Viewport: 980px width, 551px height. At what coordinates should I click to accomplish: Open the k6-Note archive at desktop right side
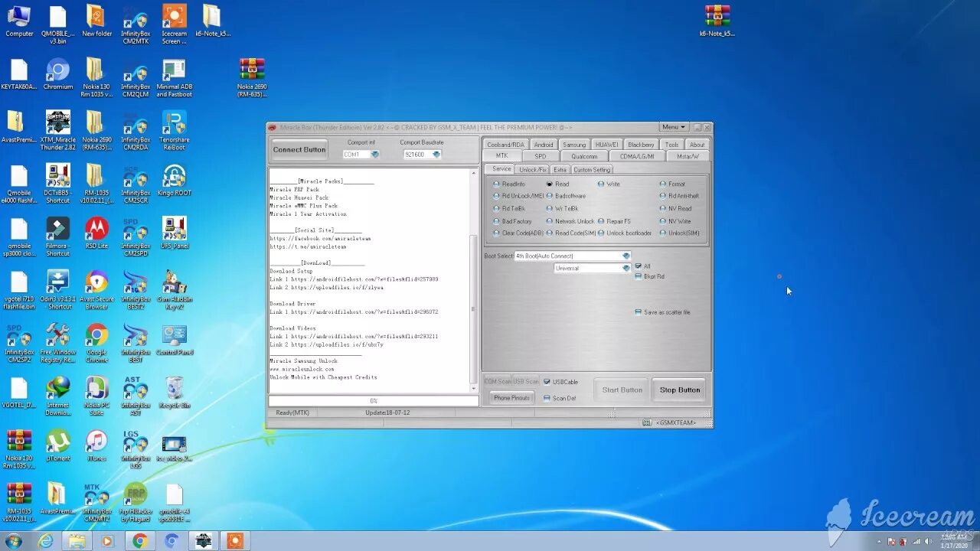click(717, 21)
